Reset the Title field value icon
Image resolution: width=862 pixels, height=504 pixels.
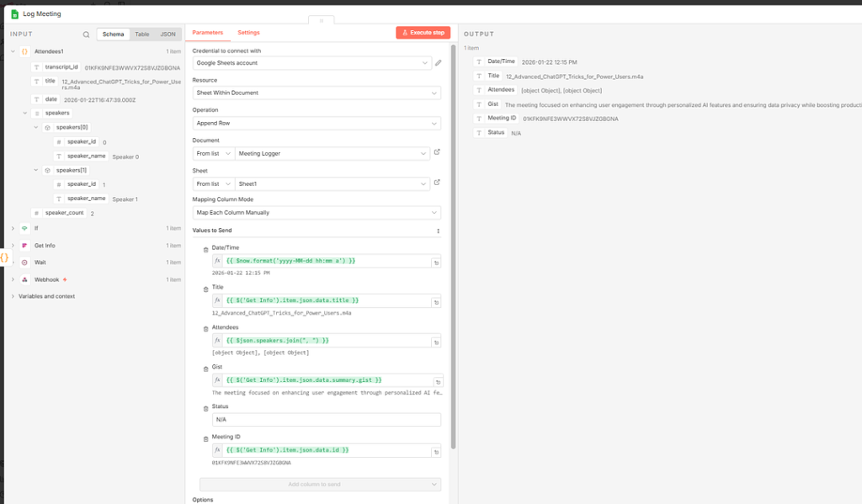[x=437, y=302]
